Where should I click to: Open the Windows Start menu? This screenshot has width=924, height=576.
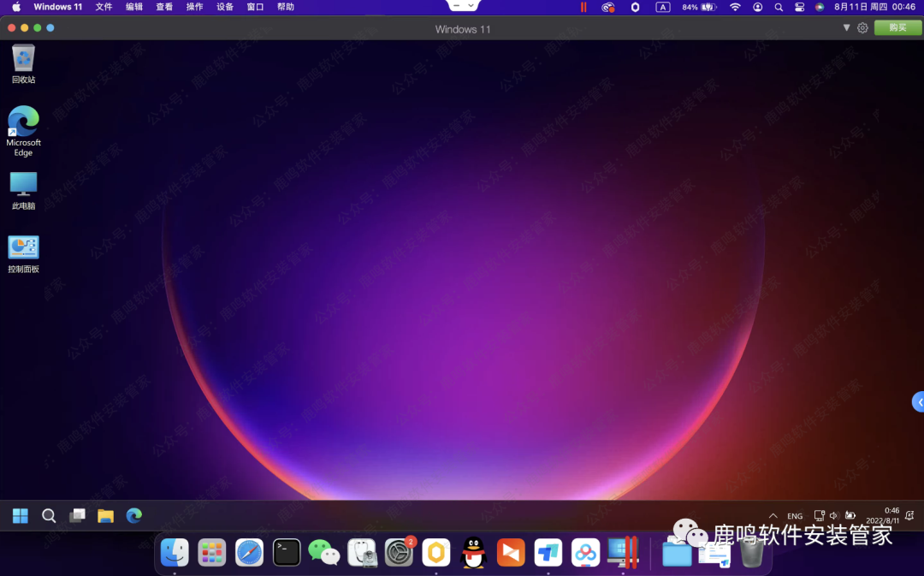click(x=21, y=515)
